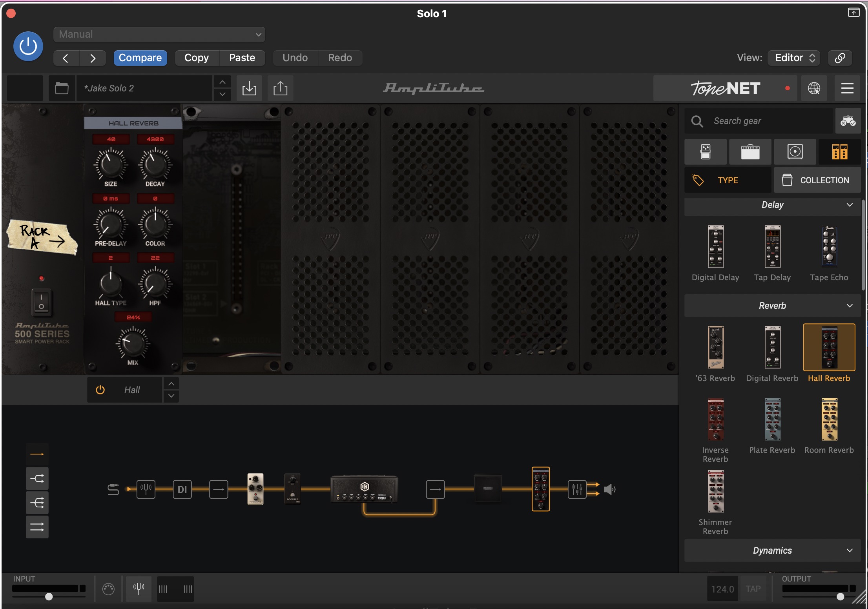
Task: Open the mixer block in signal chain
Action: (x=577, y=489)
